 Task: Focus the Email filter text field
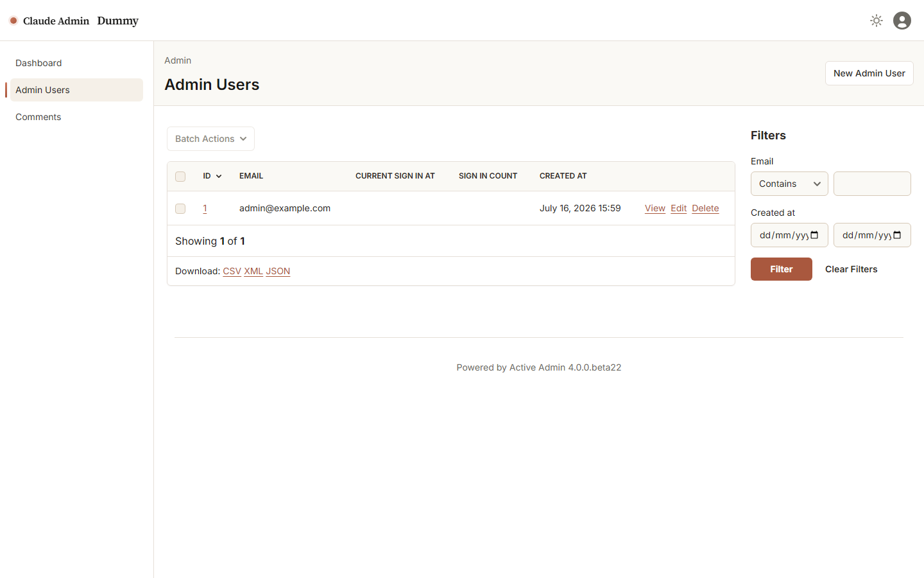872,184
